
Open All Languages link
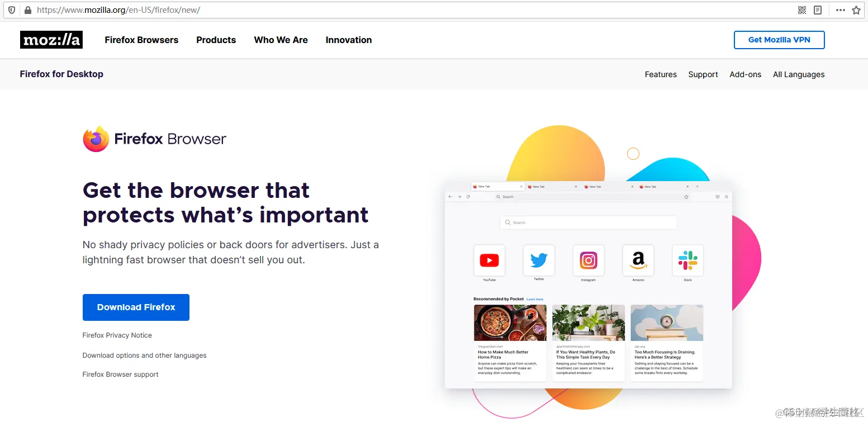tap(799, 74)
